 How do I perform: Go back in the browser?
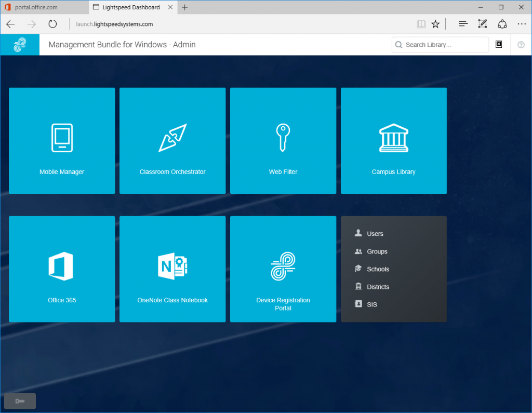tap(10, 24)
